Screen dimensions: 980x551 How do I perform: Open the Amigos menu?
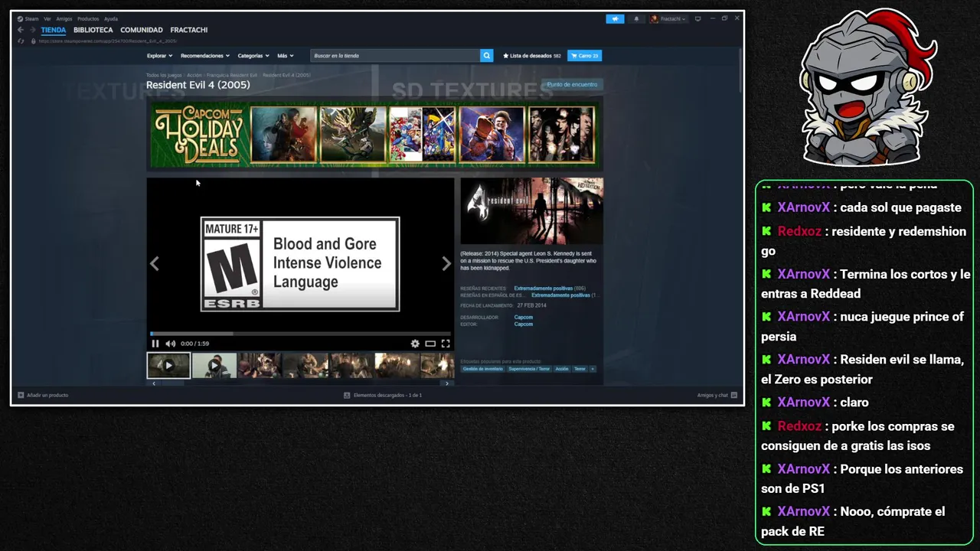click(64, 19)
